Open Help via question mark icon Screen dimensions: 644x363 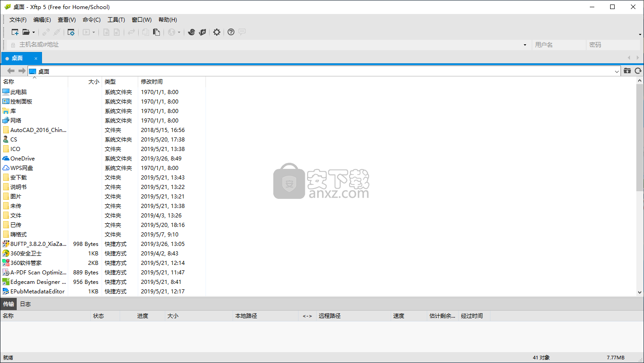[x=231, y=32]
